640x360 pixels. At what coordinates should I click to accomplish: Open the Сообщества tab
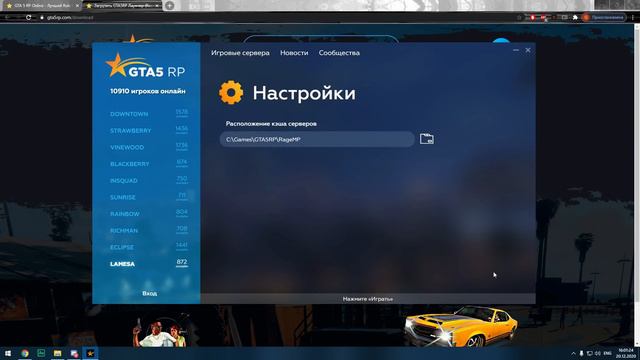click(x=339, y=53)
